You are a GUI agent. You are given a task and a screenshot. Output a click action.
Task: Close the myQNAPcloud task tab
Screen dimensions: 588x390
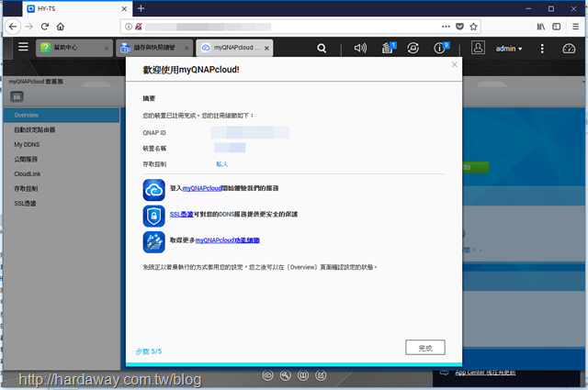point(266,49)
